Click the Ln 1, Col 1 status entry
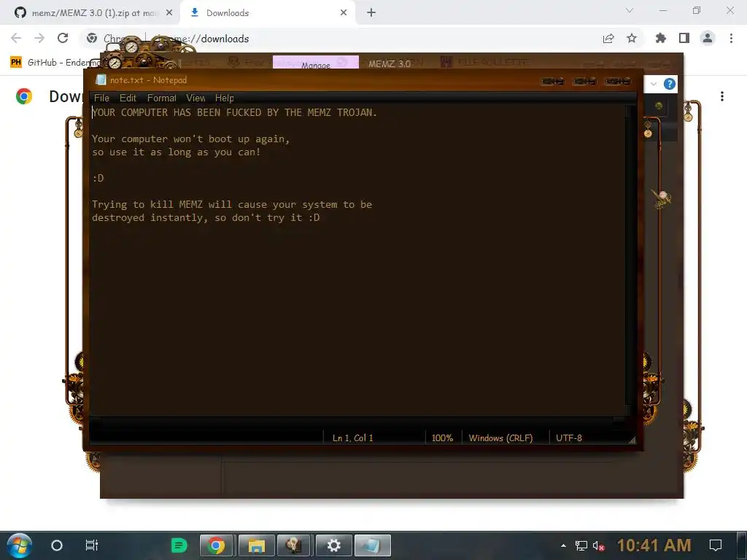 click(x=352, y=438)
